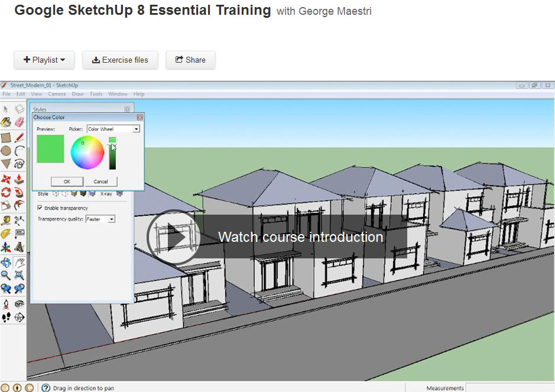
Task: Select the Polygon tool
Action: click(6, 164)
